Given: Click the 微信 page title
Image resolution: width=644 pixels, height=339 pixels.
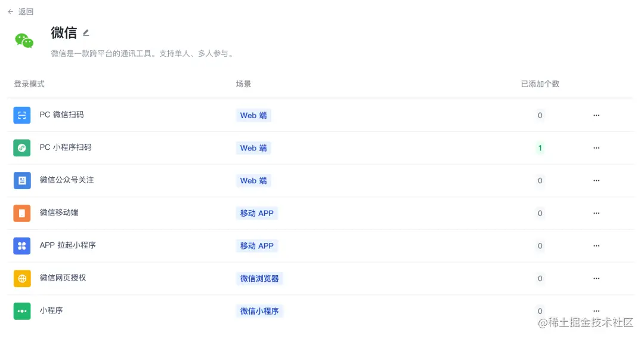Looking at the screenshot, I should point(64,33).
